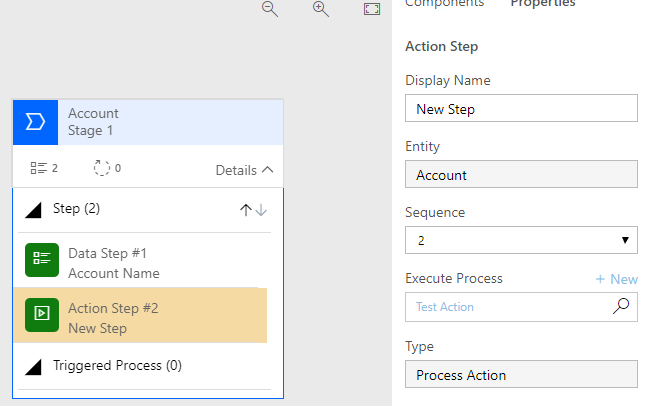This screenshot has width=651, height=406.
Task: Expand the Triggered Process (0) section
Action: (33, 366)
